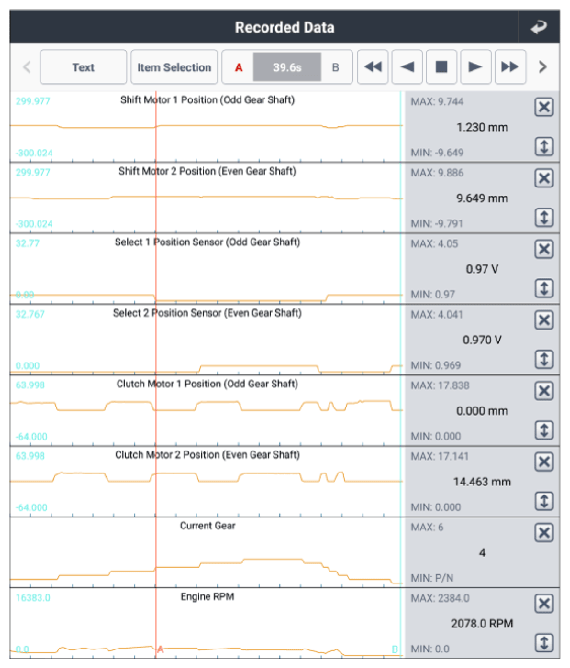Stop the data playback
This screenshot has width=570, height=668.
(441, 67)
